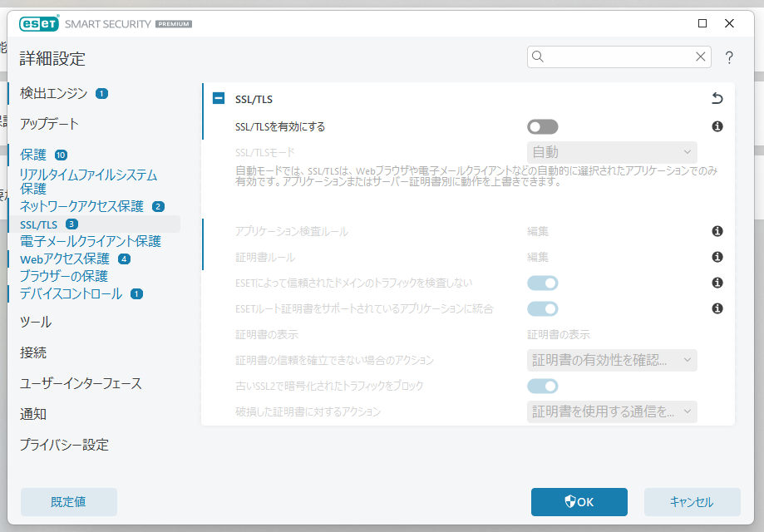Select 電子メールクライアント保護 subcategory
This screenshot has height=532, width=764.
pos(91,241)
